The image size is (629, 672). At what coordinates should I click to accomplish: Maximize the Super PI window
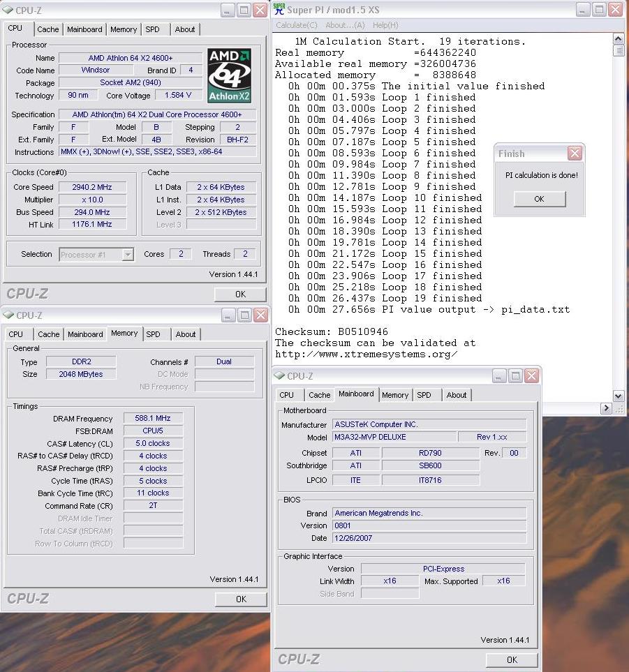[x=599, y=10]
